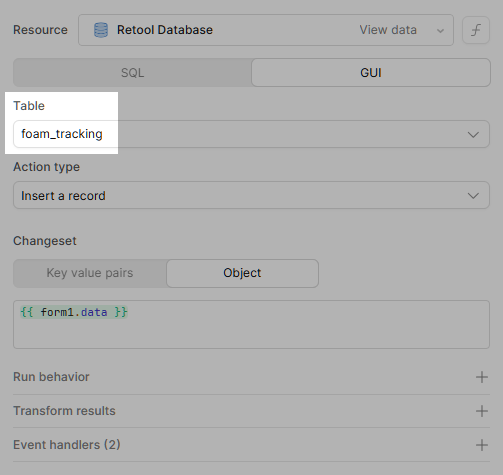Click the Retool Database stack icon
This screenshot has width=503, height=475.
[x=101, y=30]
